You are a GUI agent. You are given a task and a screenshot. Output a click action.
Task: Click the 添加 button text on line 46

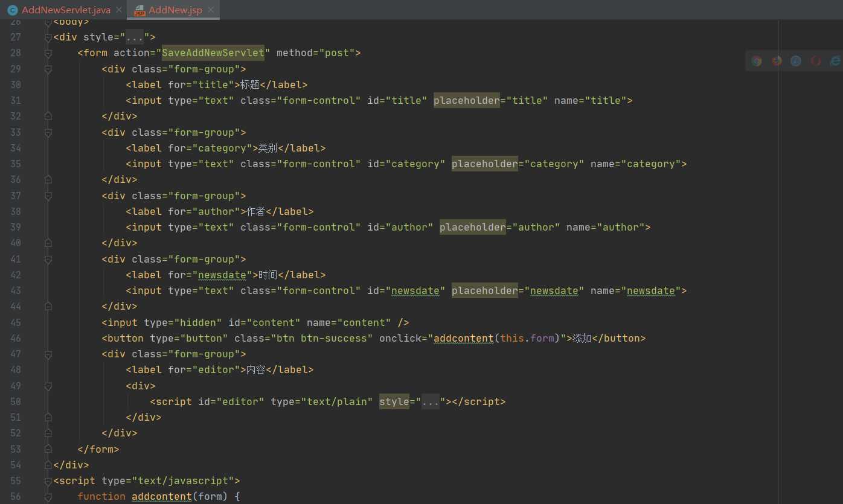(582, 338)
